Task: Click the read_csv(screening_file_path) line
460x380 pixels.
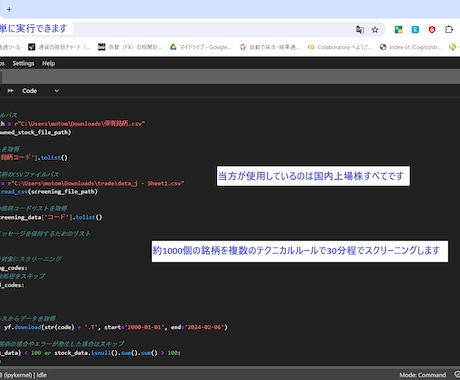Action: coord(49,192)
